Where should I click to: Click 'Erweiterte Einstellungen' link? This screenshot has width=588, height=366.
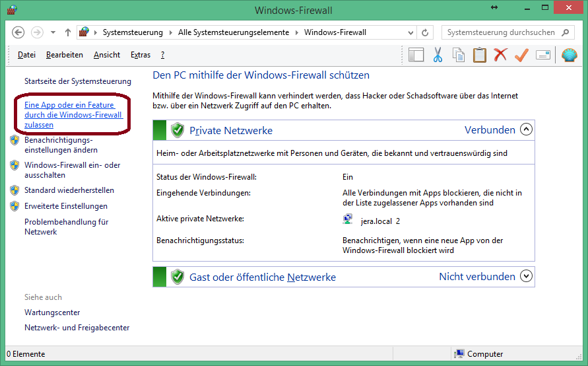coord(65,206)
